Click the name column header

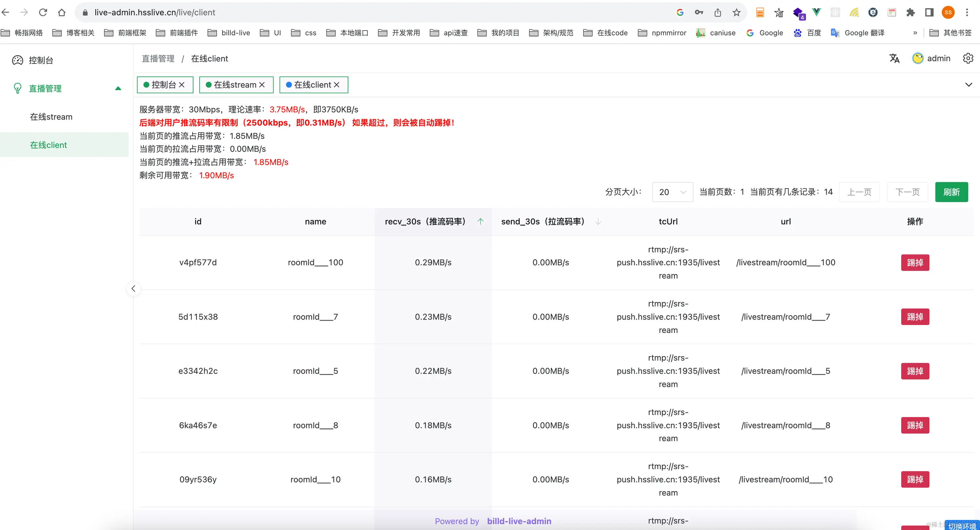[x=315, y=222]
